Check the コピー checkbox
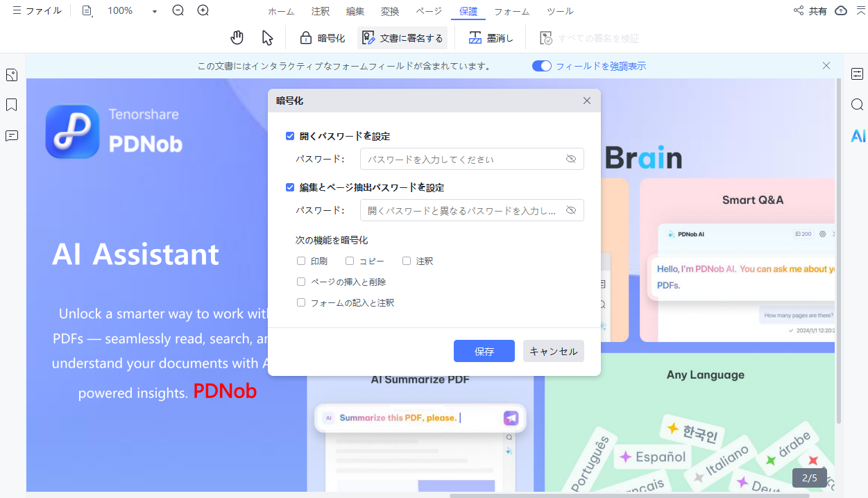868x498 pixels. (350, 261)
